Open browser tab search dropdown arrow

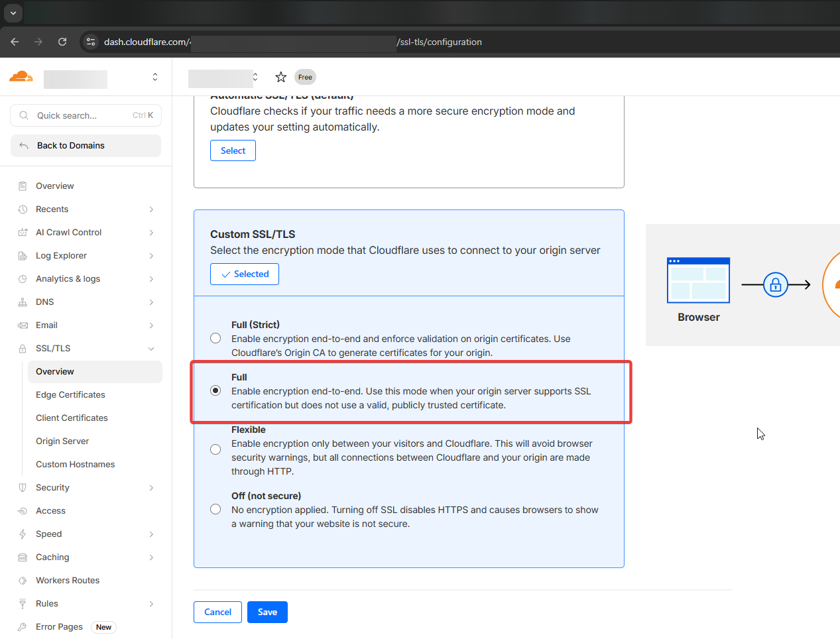[13, 13]
